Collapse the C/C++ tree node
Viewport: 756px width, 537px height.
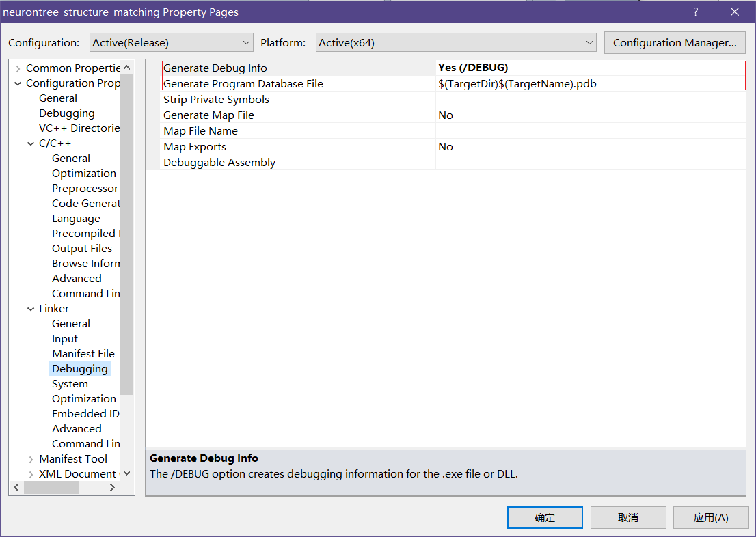[31, 143]
